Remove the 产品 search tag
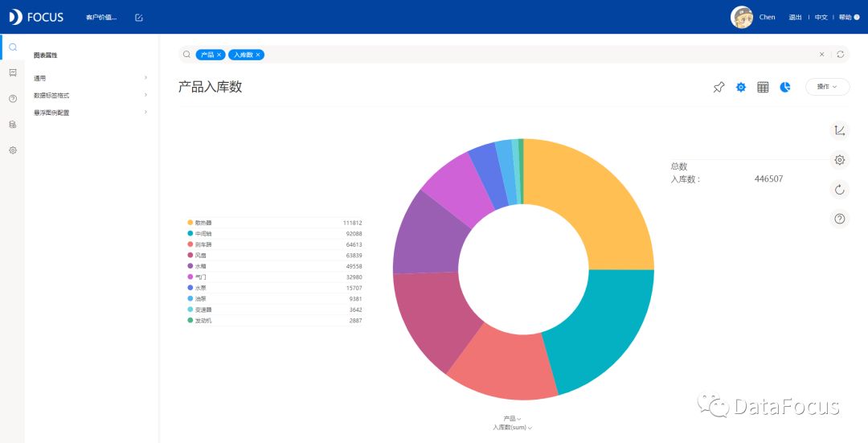Image resolution: width=868 pixels, height=443 pixels. pyautogui.click(x=219, y=55)
